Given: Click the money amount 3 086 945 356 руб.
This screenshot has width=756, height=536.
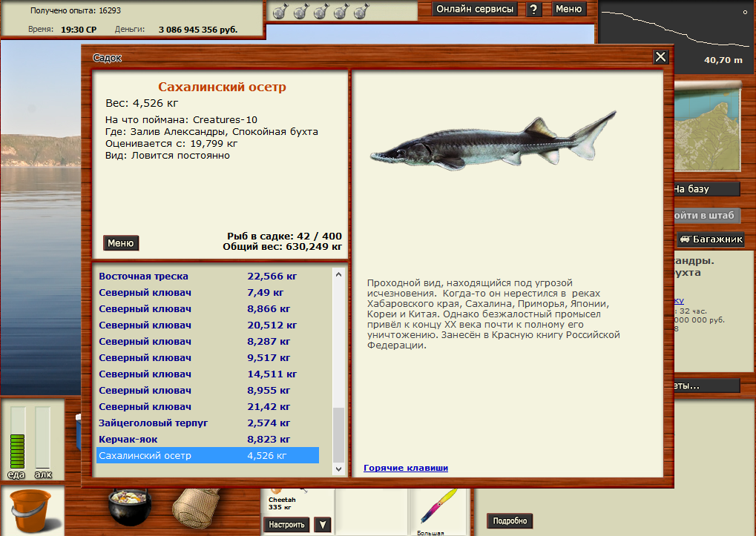Looking at the screenshot, I should pos(198,30).
